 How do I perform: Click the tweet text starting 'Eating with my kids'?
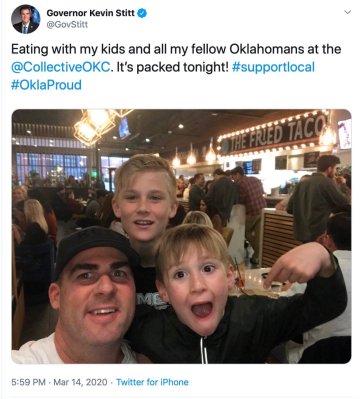176,67
